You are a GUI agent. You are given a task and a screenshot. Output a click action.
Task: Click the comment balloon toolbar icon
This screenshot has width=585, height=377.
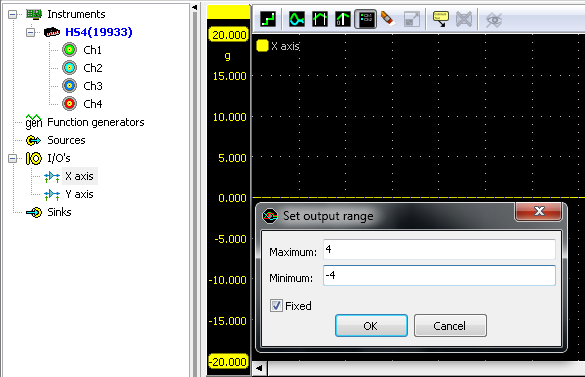pyautogui.click(x=441, y=19)
